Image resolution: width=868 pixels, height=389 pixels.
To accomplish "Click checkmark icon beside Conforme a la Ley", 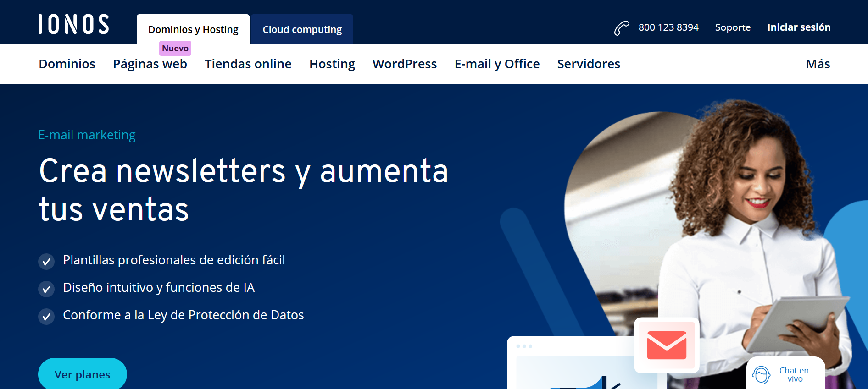I will (x=46, y=317).
